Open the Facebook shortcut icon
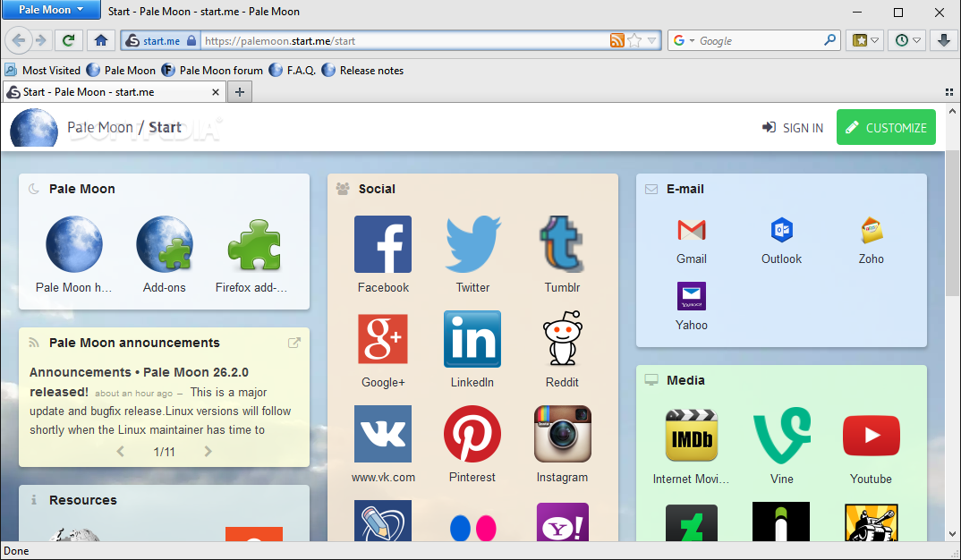This screenshot has height=560, width=961. pyautogui.click(x=383, y=244)
